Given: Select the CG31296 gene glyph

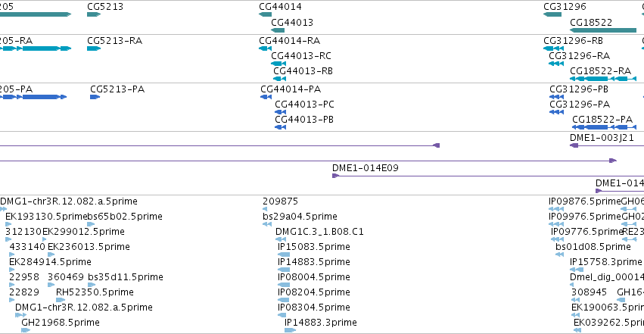Looking at the screenshot, I should click(552, 14).
